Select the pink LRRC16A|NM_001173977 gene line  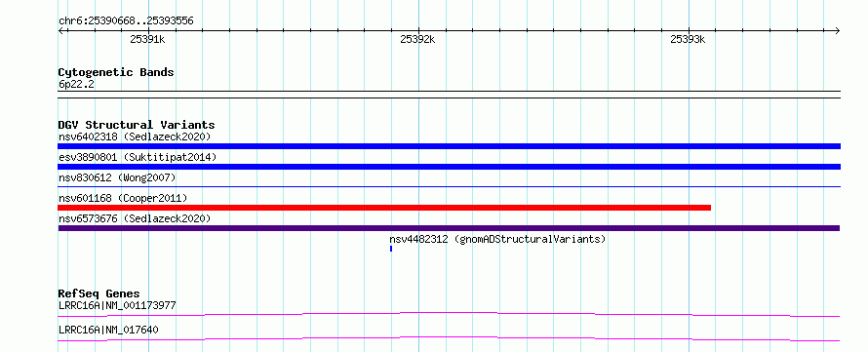pos(449,314)
